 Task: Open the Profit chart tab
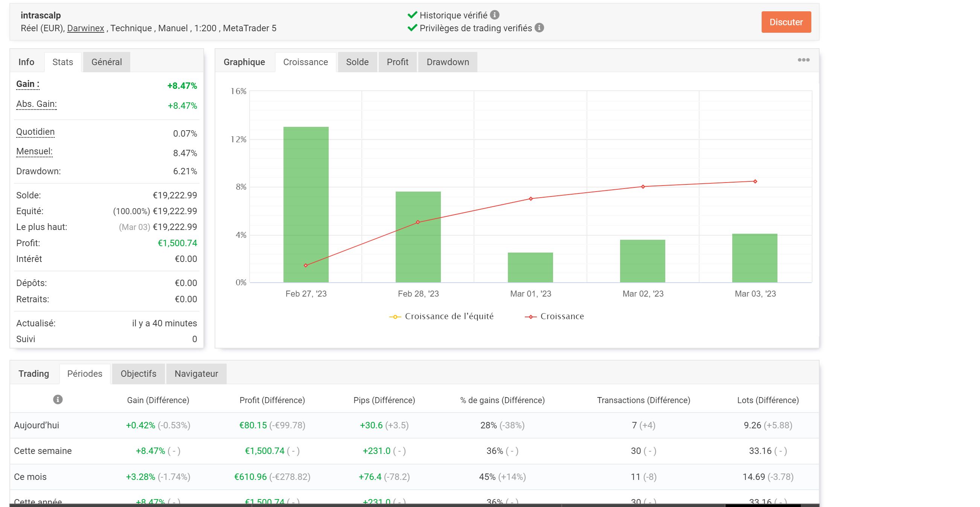[x=397, y=62]
